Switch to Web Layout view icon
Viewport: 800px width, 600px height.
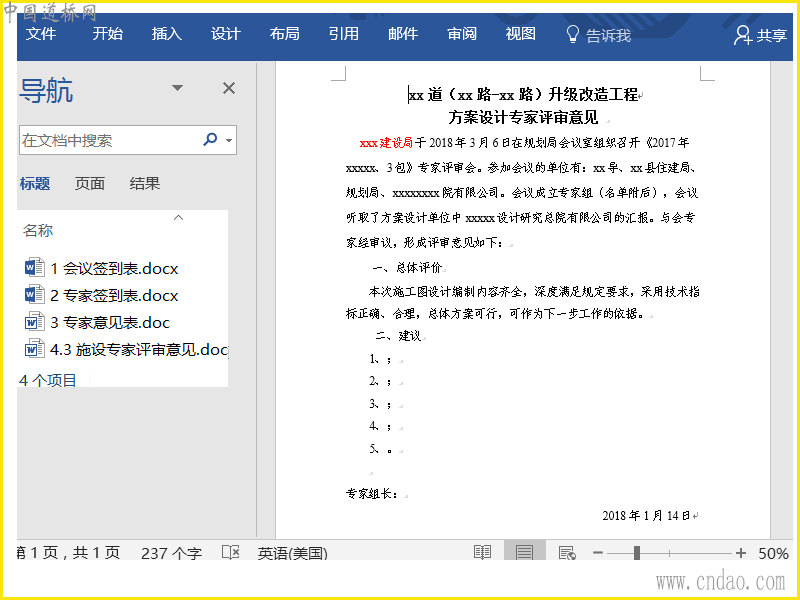click(x=567, y=553)
